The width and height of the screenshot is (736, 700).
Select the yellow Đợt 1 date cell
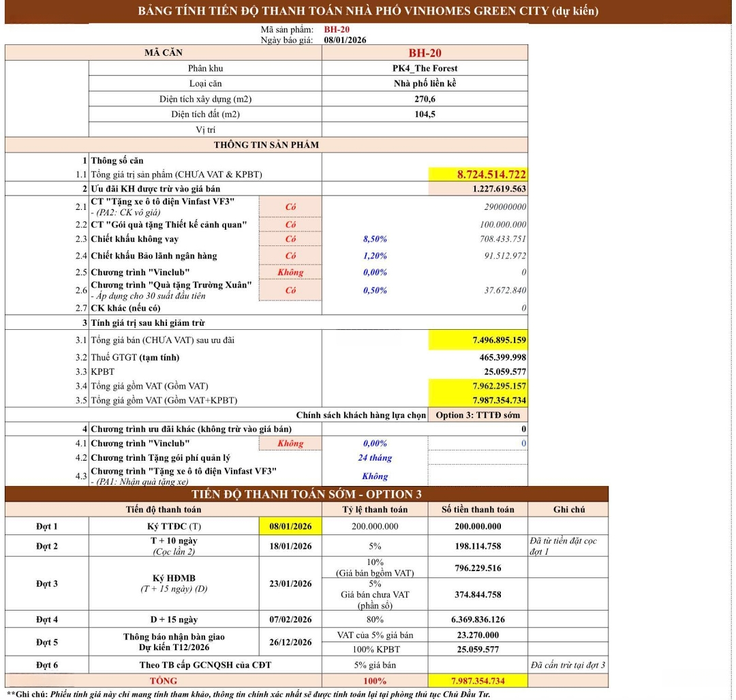click(x=290, y=526)
